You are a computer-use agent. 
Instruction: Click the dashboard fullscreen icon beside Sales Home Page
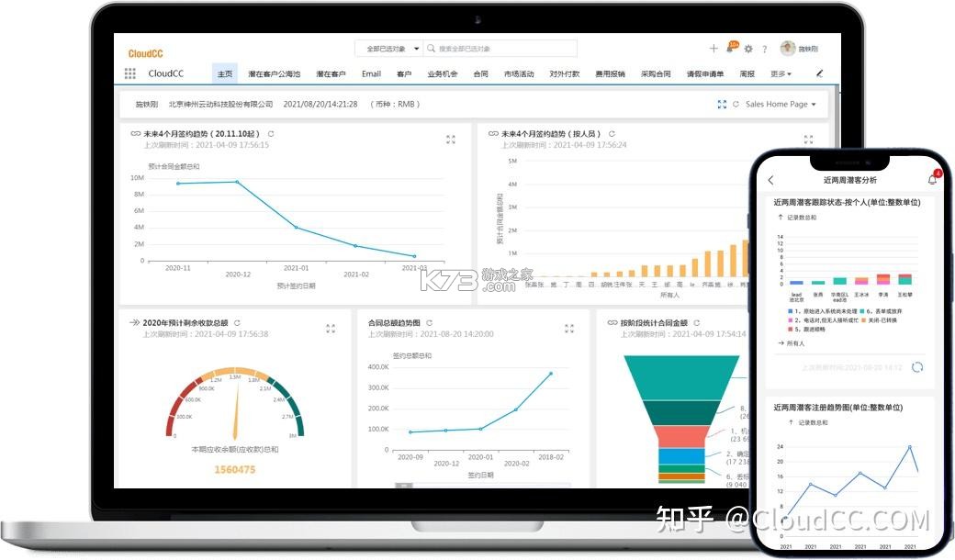coord(722,104)
